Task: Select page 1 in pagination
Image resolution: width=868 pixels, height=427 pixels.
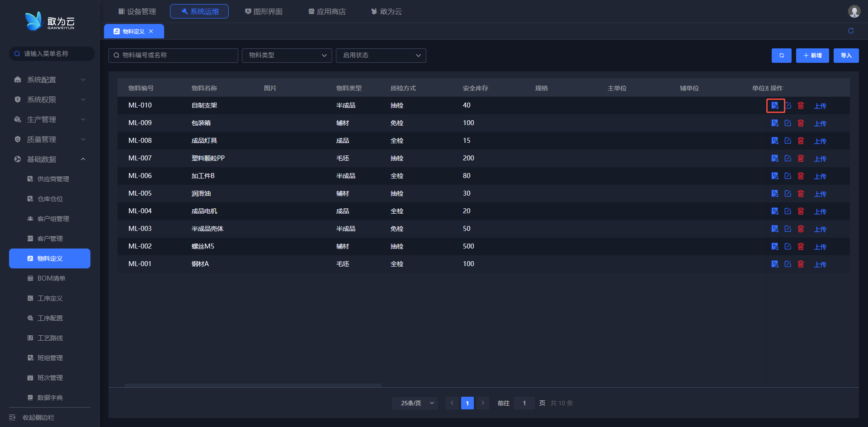Action: pos(467,403)
